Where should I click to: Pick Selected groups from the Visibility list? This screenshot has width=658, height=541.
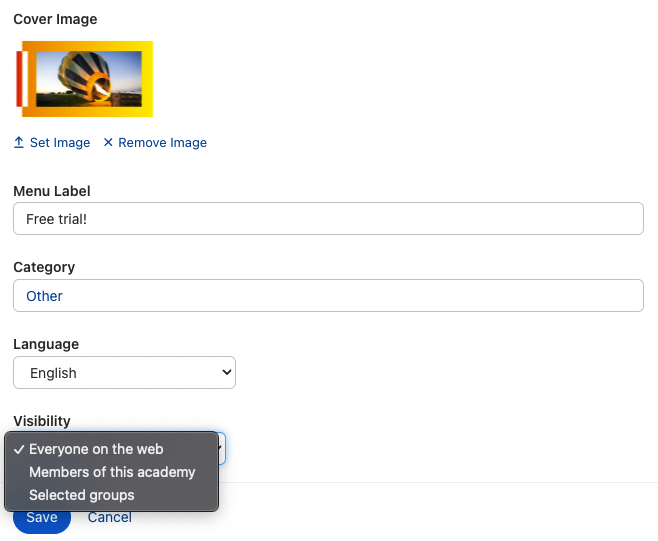click(81, 495)
